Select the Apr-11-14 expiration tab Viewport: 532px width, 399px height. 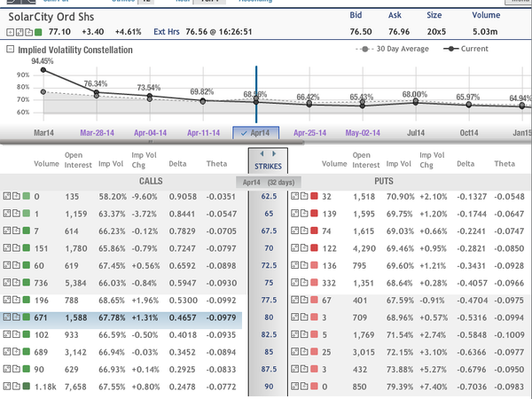204,133
